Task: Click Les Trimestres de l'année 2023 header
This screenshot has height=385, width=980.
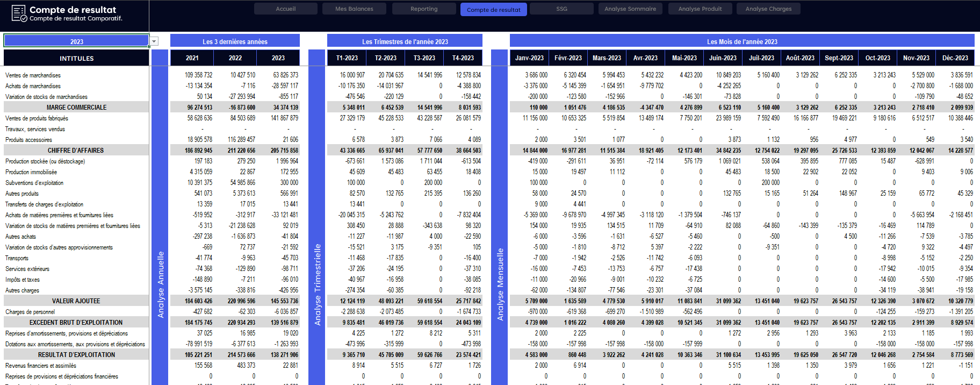Action: coord(405,41)
